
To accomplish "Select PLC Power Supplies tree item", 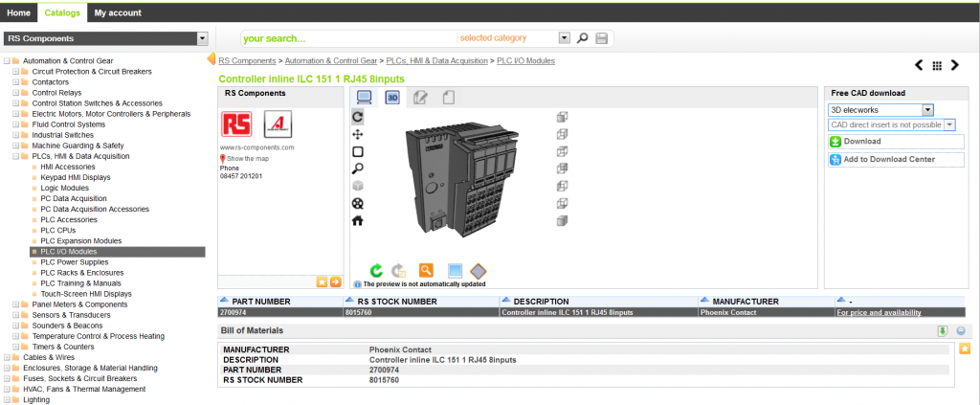I will [75, 262].
